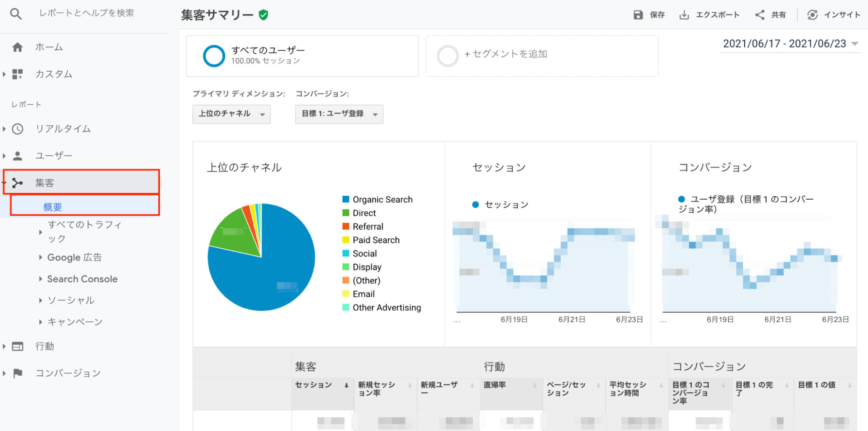Click the 保存 floppy disk icon
This screenshot has height=431, width=868.
tap(638, 15)
